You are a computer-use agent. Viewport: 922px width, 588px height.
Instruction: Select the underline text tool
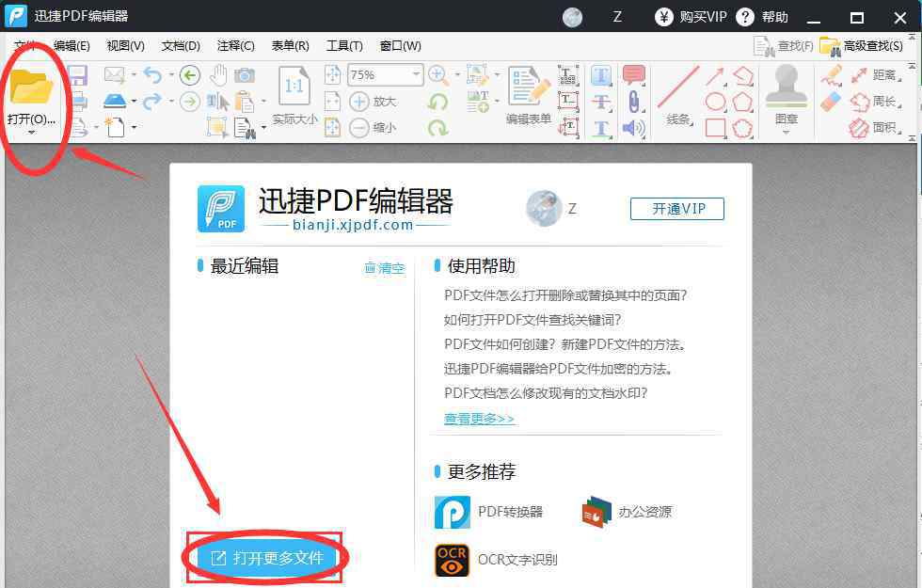(x=601, y=128)
